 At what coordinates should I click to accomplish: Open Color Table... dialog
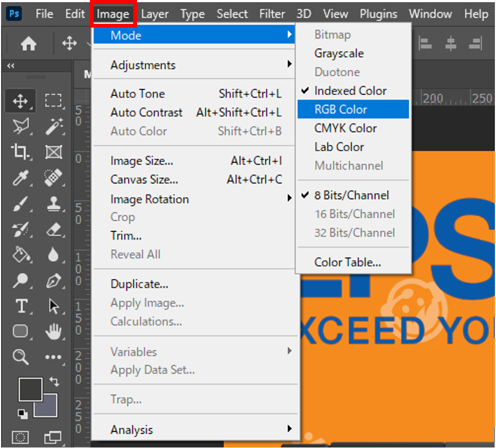click(x=348, y=262)
